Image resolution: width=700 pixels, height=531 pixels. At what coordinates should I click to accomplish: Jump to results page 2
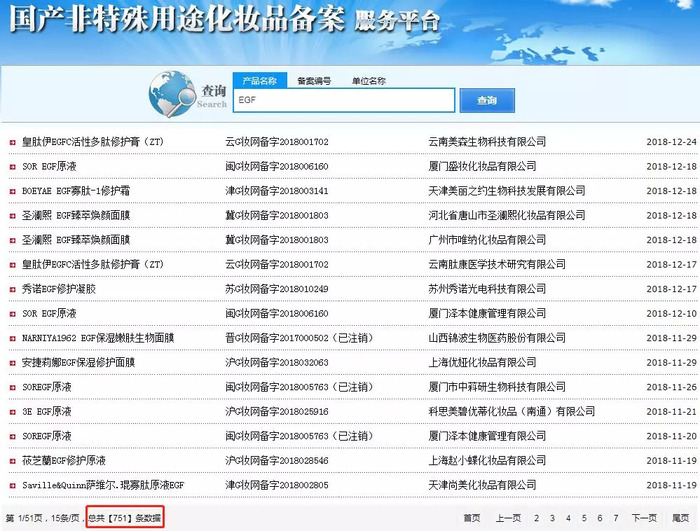point(536,518)
